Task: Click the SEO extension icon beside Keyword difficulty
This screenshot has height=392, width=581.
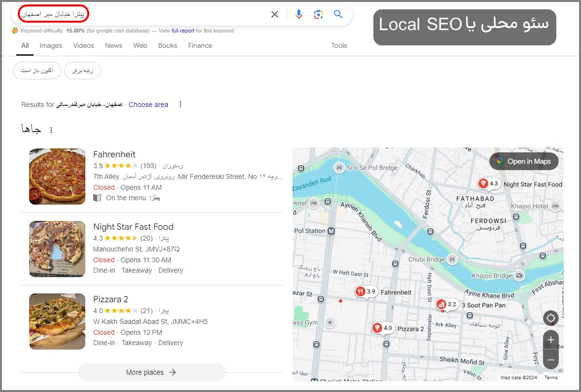Action: click(x=15, y=31)
